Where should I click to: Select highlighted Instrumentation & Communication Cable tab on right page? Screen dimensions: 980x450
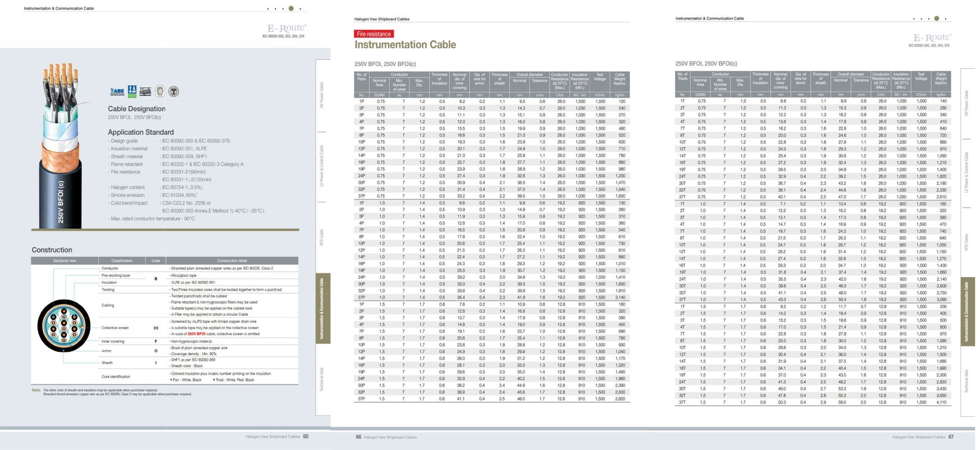click(967, 311)
